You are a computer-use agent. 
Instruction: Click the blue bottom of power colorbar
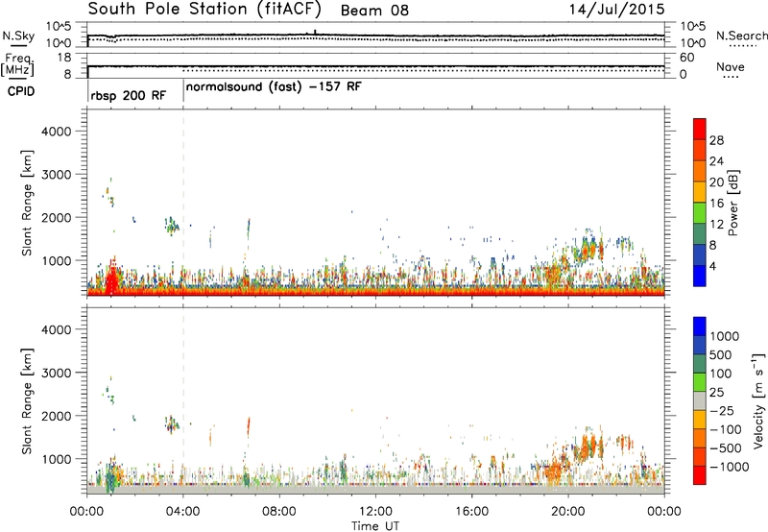tap(700, 276)
